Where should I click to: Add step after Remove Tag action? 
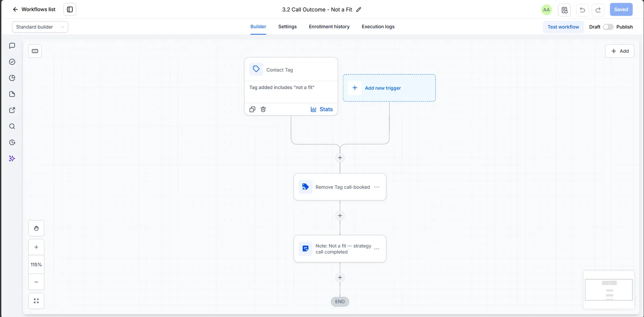(340, 216)
